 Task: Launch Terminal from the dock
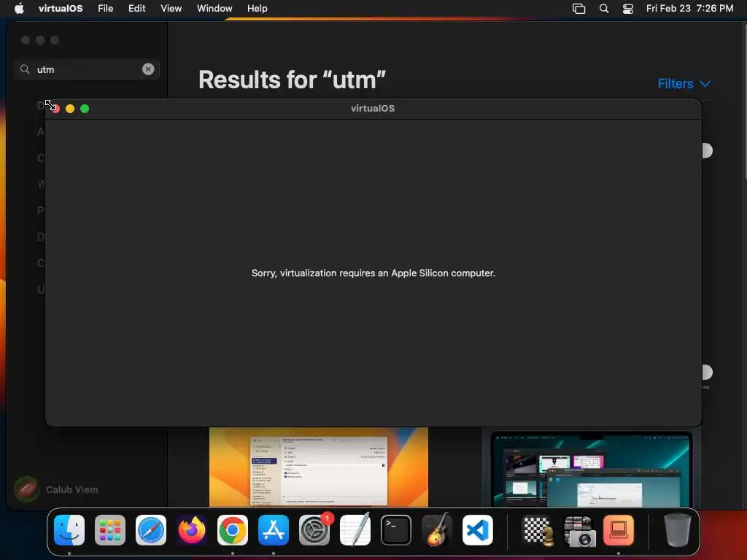tap(396, 530)
